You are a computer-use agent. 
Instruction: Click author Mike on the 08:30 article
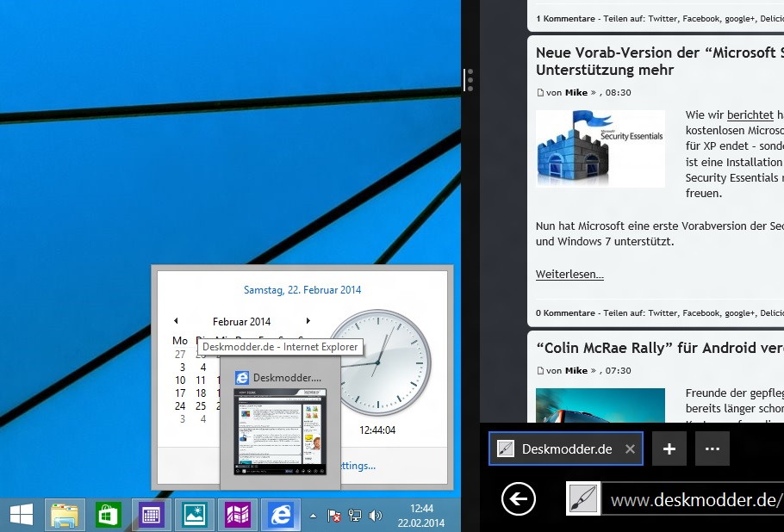576,92
